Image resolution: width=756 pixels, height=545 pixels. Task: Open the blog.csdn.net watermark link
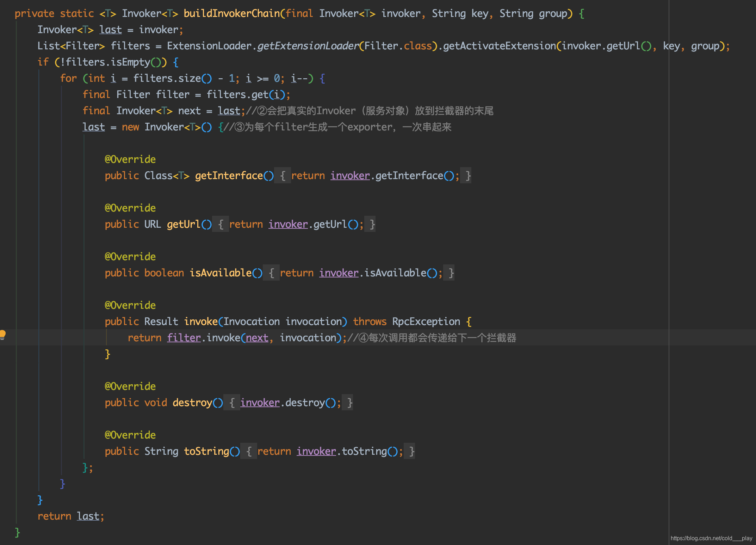tap(711, 538)
